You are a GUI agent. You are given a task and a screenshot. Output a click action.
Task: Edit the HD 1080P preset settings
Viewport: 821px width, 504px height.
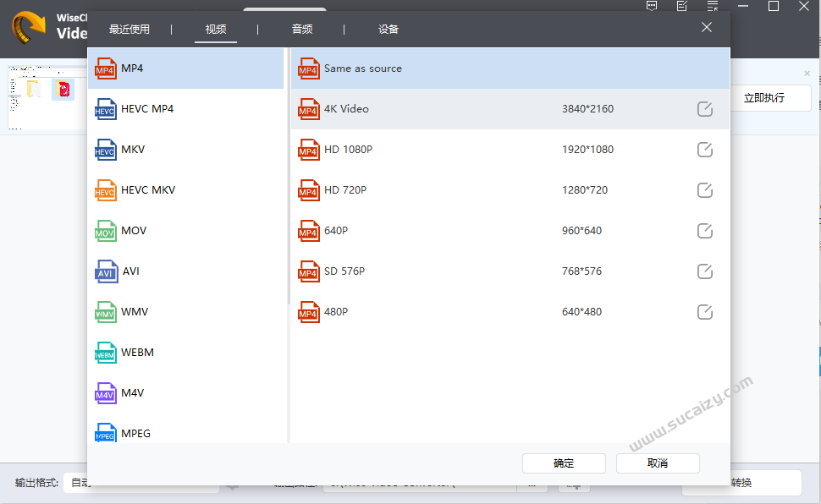(704, 150)
